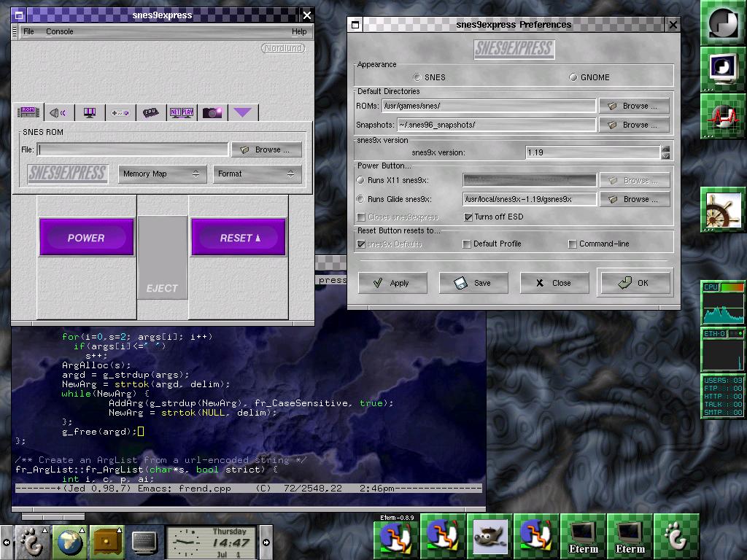Decrease snes9x version with down stepper arrow
Image resolution: width=747 pixels, height=560 pixels.
665,156
